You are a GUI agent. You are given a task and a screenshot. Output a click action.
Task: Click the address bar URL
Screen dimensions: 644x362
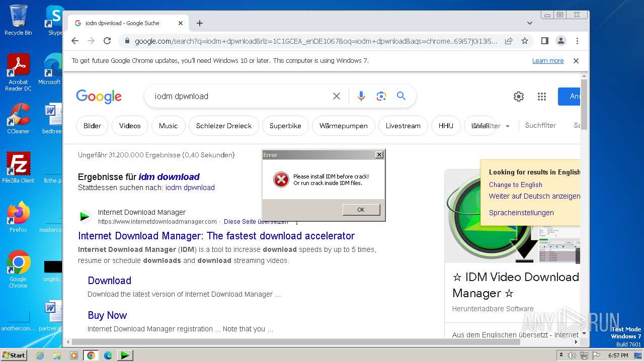pos(315,41)
